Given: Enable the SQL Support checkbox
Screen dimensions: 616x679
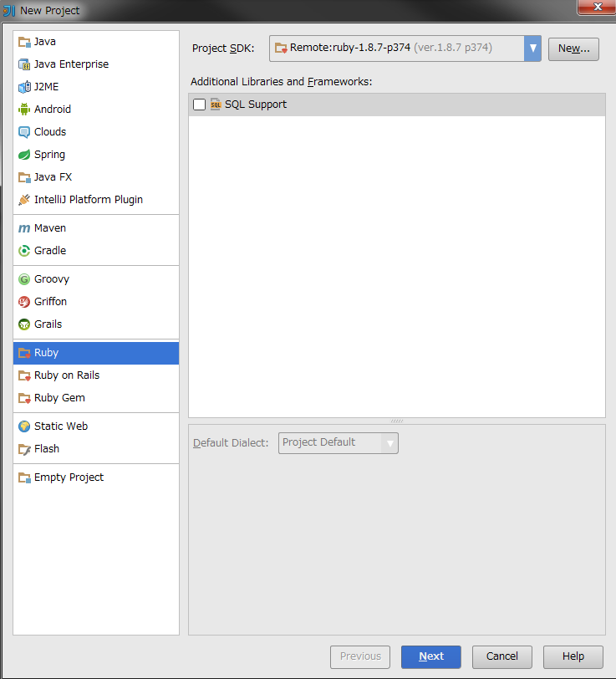Looking at the screenshot, I should point(199,105).
